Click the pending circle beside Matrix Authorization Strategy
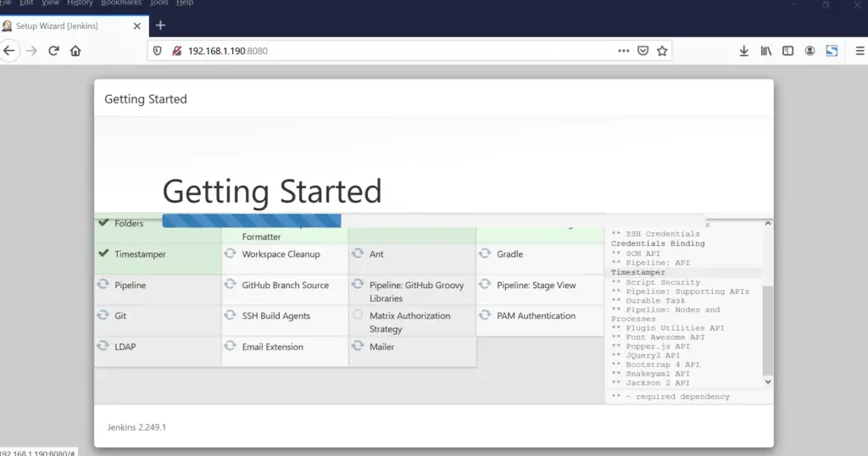This screenshot has height=456, width=868. coord(358,315)
